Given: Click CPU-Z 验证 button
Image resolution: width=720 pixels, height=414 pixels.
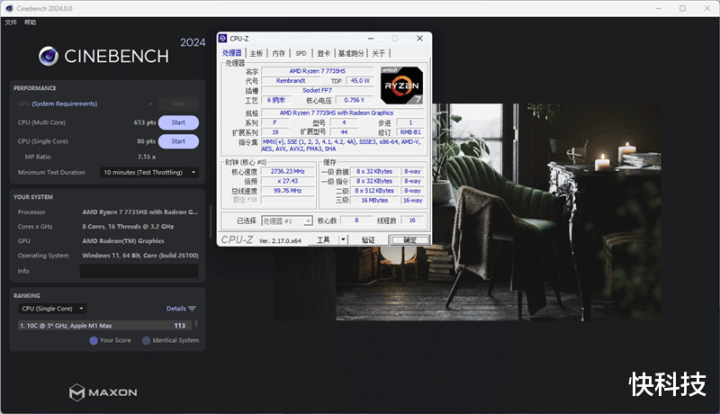Looking at the screenshot, I should point(368,240).
